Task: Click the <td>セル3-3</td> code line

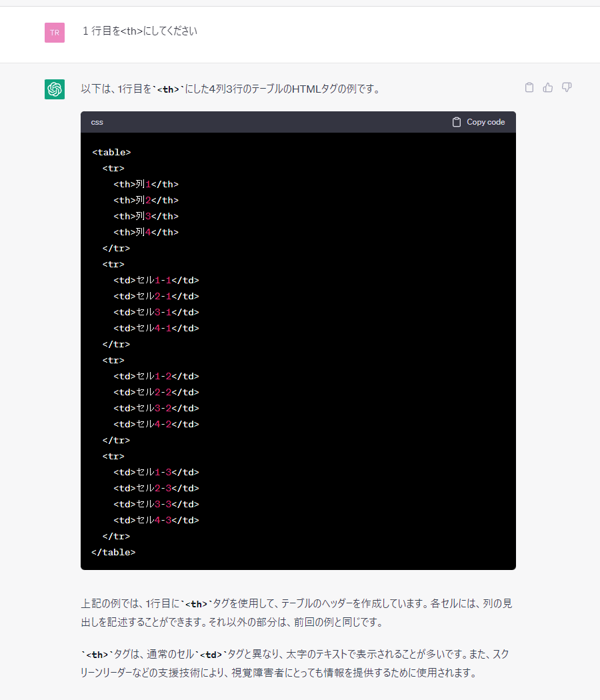Action: [x=156, y=505]
